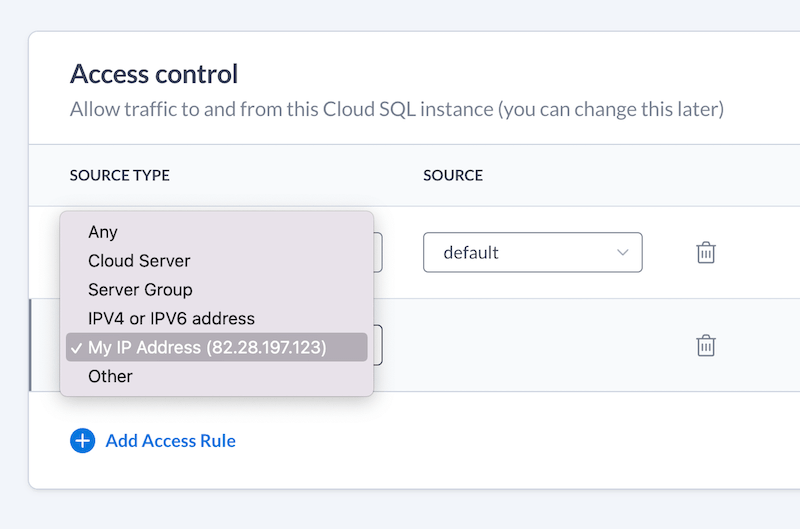The width and height of the screenshot is (800, 529).
Task: Click the chevron arrow in default dropdown
Action: 622,253
